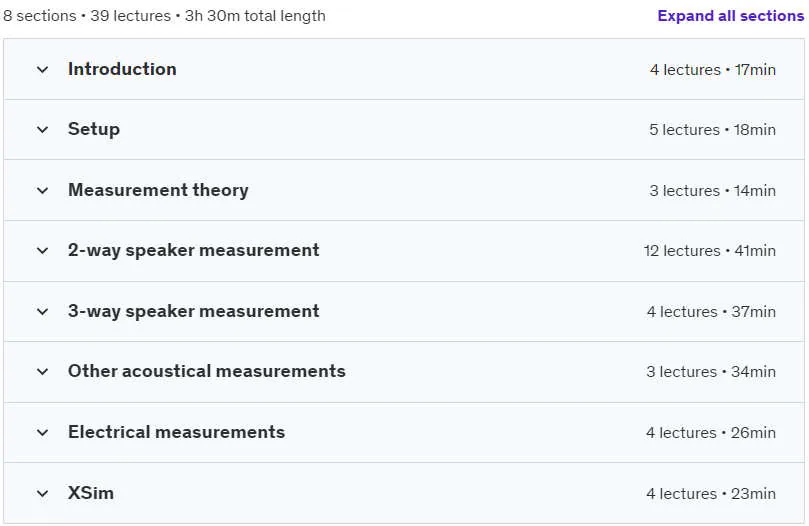The height and width of the screenshot is (526, 809).
Task: Click the 3-way speaker measurement chevron
Action: click(x=43, y=312)
